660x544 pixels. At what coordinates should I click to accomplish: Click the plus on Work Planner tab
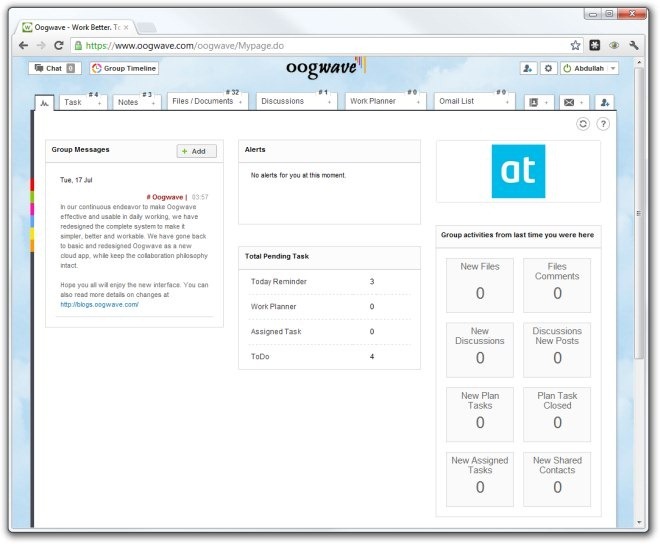(x=418, y=102)
